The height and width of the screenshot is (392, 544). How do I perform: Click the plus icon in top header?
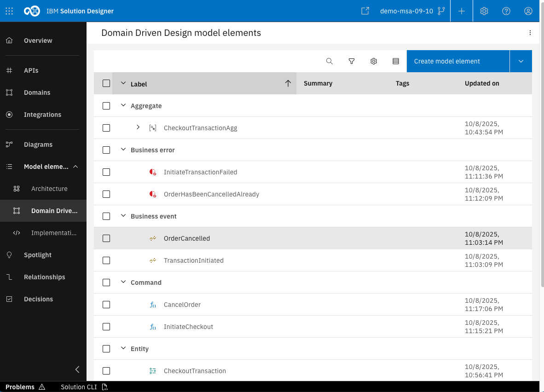click(x=462, y=11)
